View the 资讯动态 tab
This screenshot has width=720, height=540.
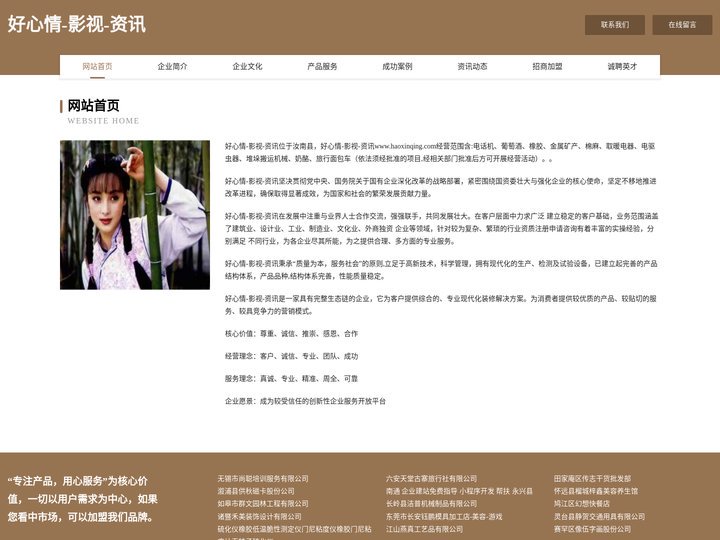pyautogui.click(x=472, y=67)
